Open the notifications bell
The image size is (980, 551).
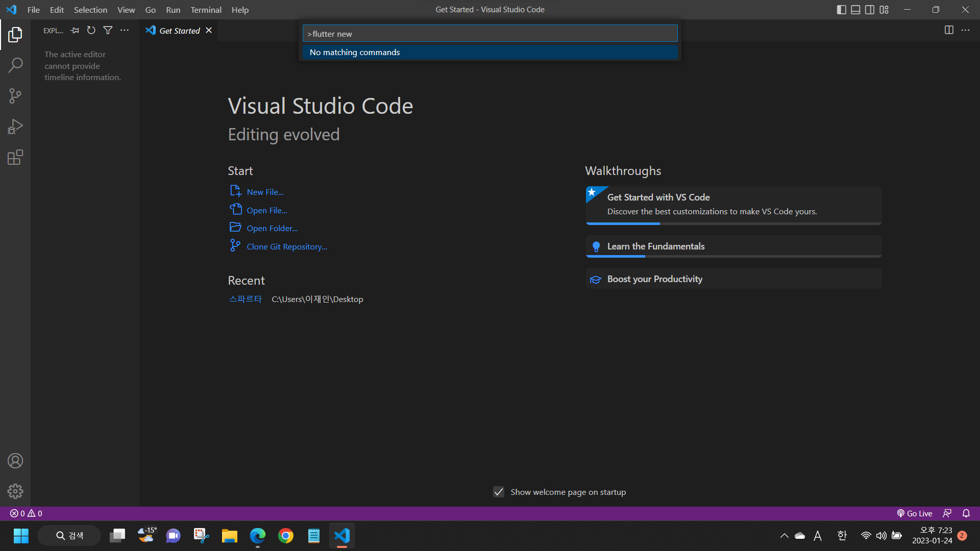point(966,513)
